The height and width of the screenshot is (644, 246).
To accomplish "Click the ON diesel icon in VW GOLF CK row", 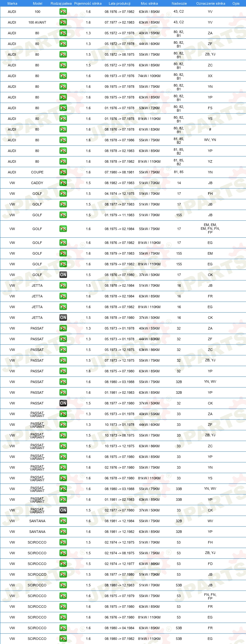I will 63,275.
